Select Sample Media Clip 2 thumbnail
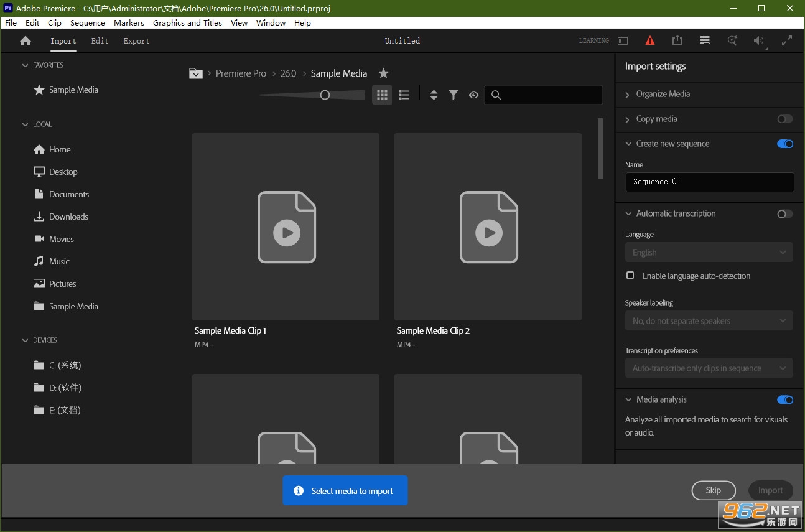The width and height of the screenshot is (805, 532). coord(488,226)
